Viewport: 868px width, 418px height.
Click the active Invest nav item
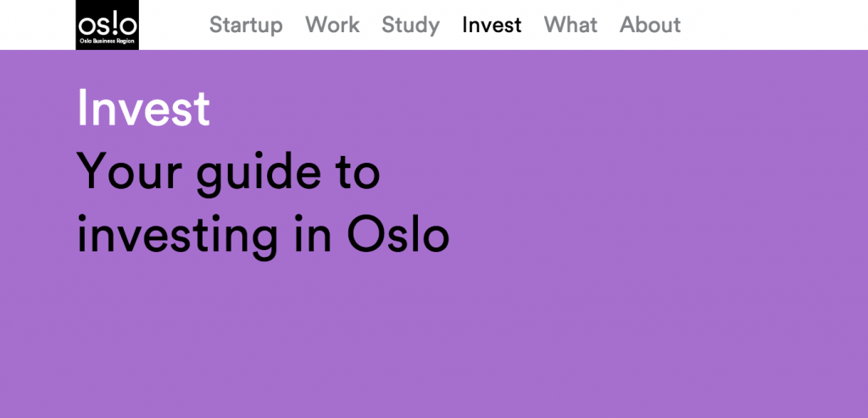492,25
